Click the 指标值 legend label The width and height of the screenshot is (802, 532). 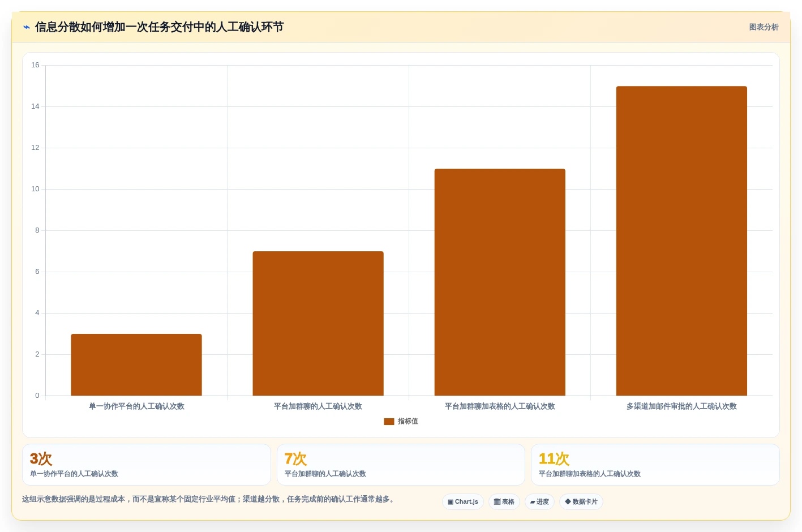coord(408,422)
